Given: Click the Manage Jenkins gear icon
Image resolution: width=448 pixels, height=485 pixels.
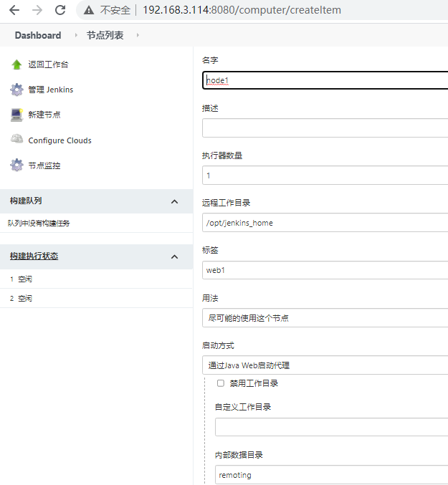Looking at the screenshot, I should click(16, 90).
